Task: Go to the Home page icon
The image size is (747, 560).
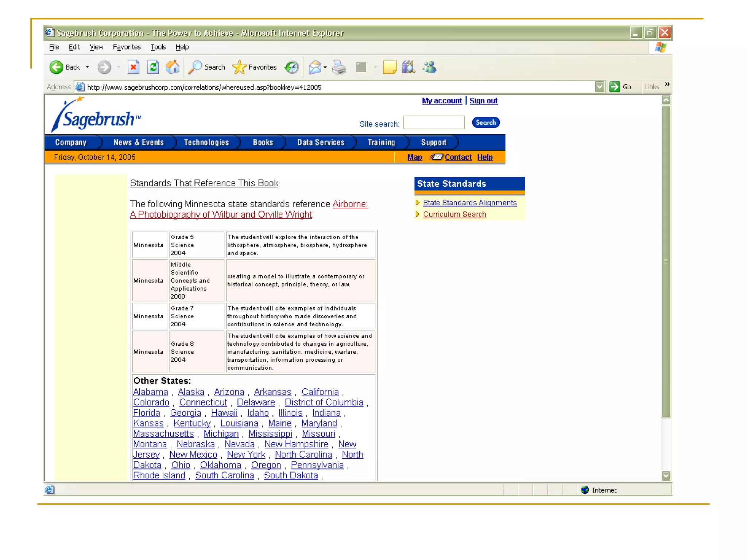Action: point(173,67)
